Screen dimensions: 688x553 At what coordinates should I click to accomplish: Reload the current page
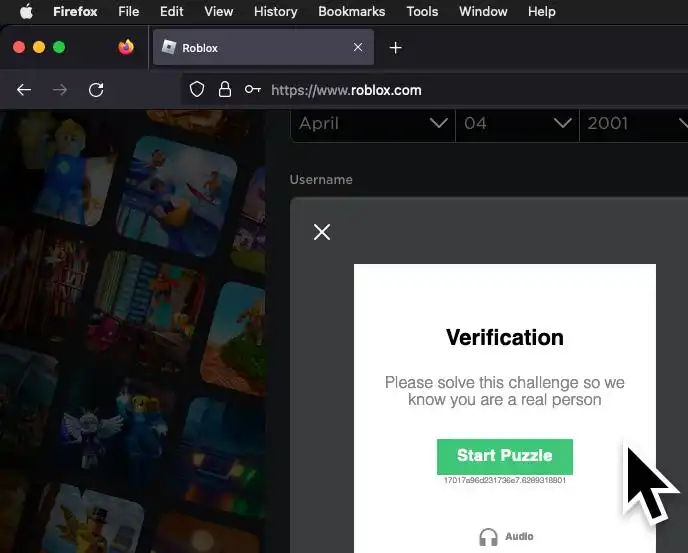(x=96, y=90)
